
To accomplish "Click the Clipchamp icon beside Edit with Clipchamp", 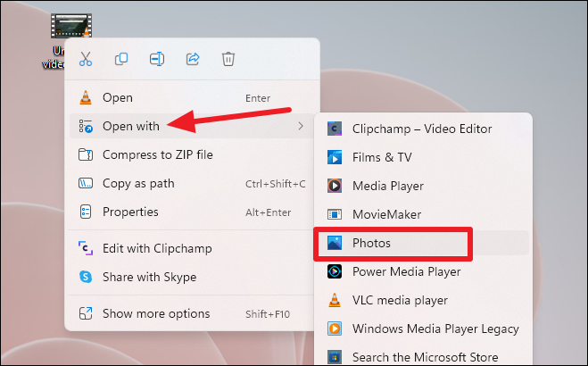I will click(86, 248).
